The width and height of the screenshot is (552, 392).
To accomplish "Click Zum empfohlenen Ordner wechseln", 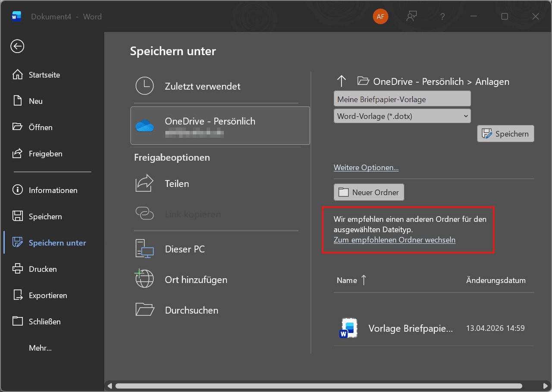I will [395, 240].
